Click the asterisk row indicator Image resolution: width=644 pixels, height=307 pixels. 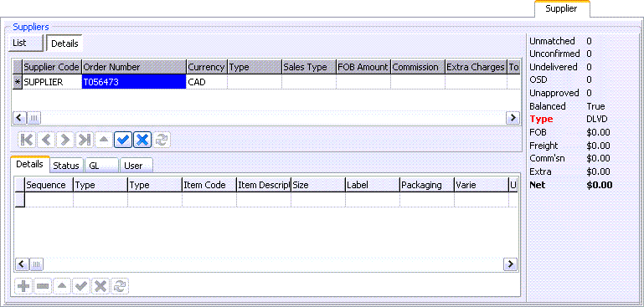point(18,82)
